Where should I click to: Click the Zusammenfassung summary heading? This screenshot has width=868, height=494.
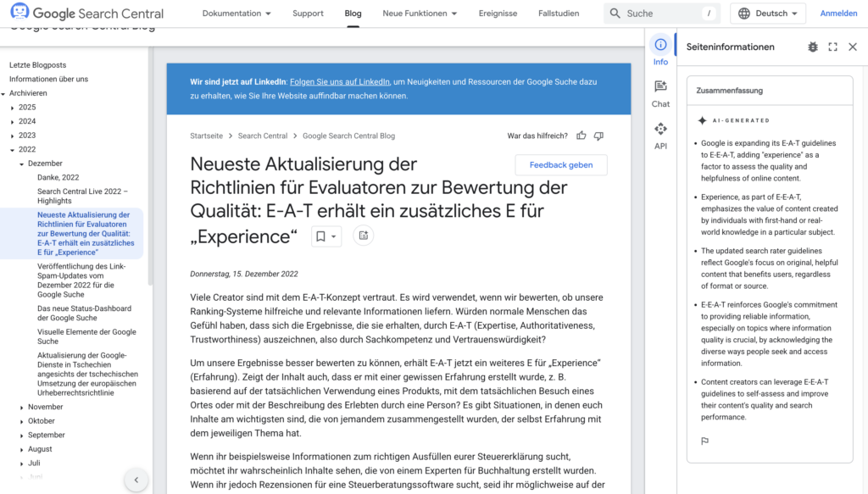point(729,90)
